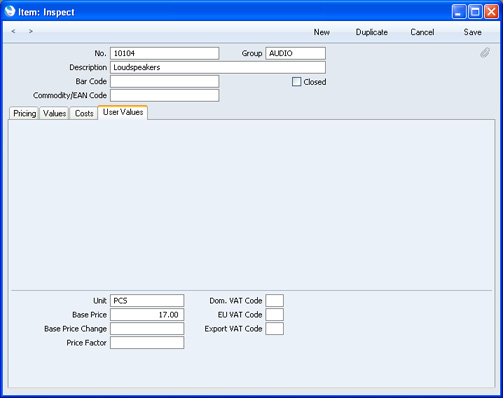The height and width of the screenshot is (398, 503).
Task: Click the Description field Loudspeakers
Action: click(218, 67)
